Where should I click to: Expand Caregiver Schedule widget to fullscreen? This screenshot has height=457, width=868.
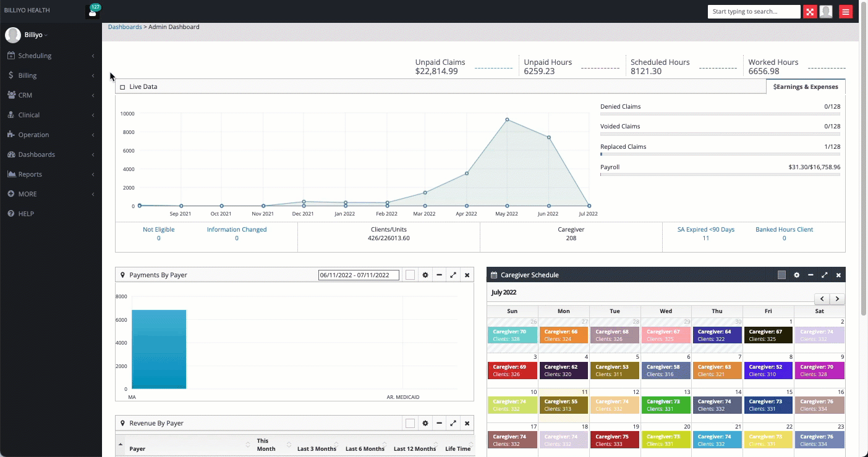click(x=824, y=275)
